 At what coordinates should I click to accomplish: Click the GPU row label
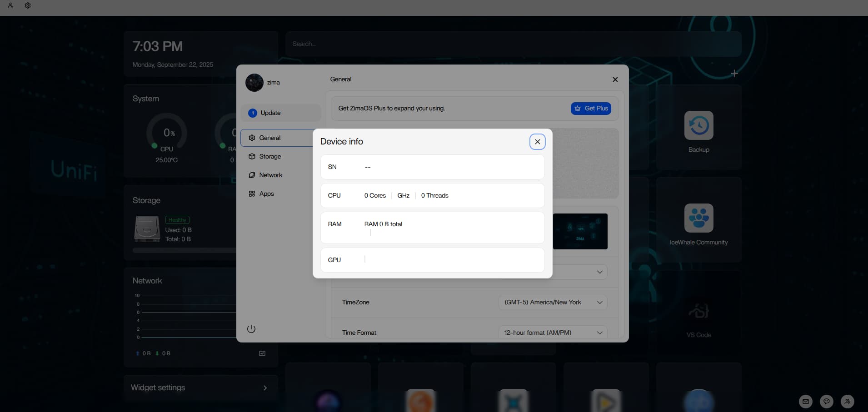click(x=334, y=260)
